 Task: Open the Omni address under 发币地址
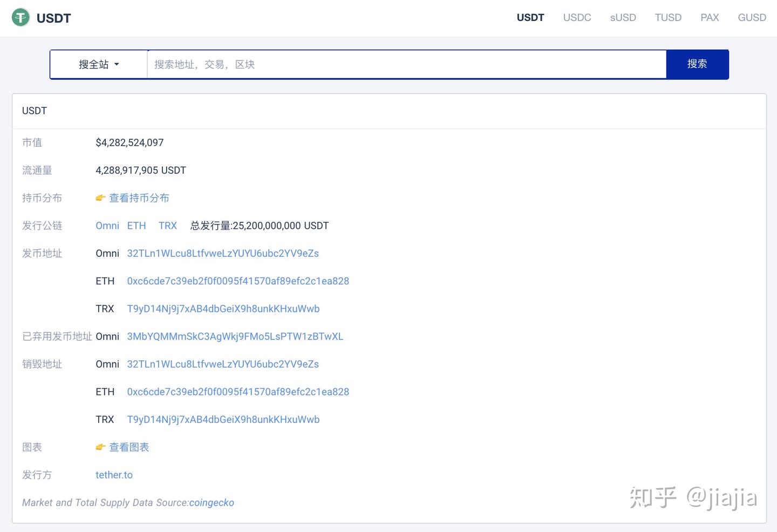pyautogui.click(x=223, y=254)
